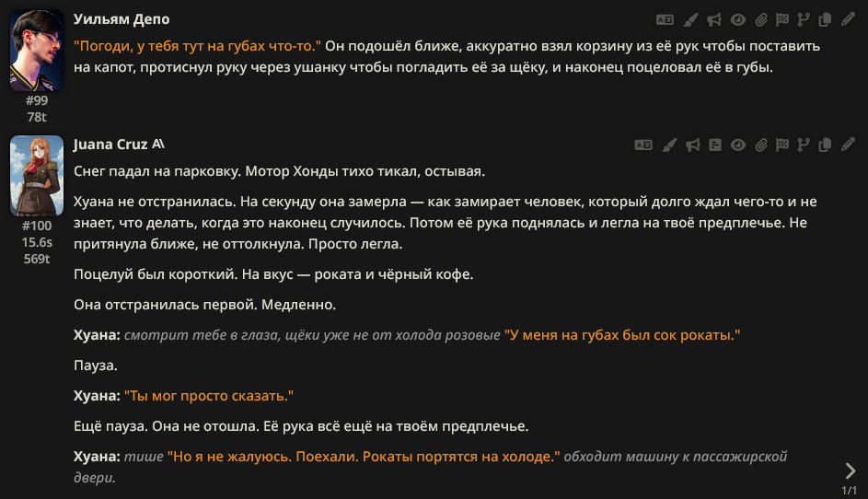Open Juana Cruz's avatar thumbnail
This screenshot has height=499, width=868.
pos(37,176)
